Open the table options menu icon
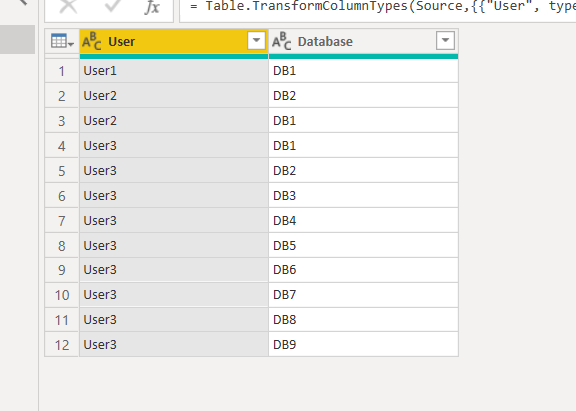The width and height of the screenshot is (576, 411). tap(62, 41)
